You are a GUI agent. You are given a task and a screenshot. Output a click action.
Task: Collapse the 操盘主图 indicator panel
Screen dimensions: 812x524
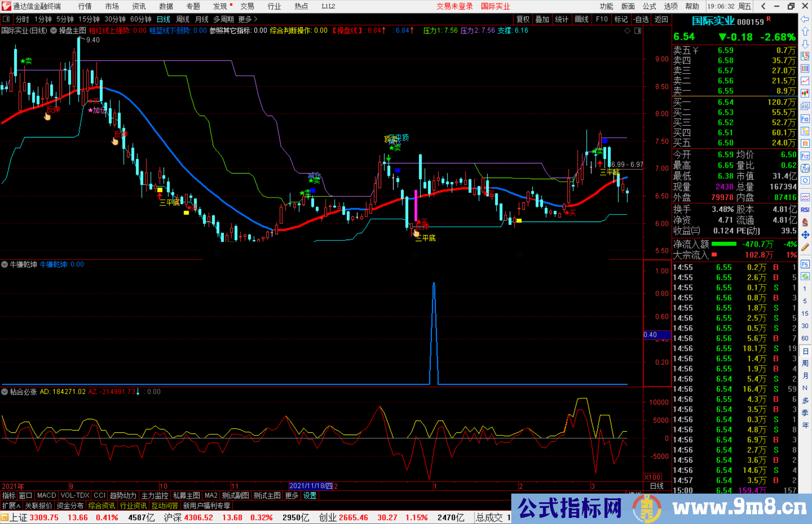pyautogui.click(x=53, y=31)
